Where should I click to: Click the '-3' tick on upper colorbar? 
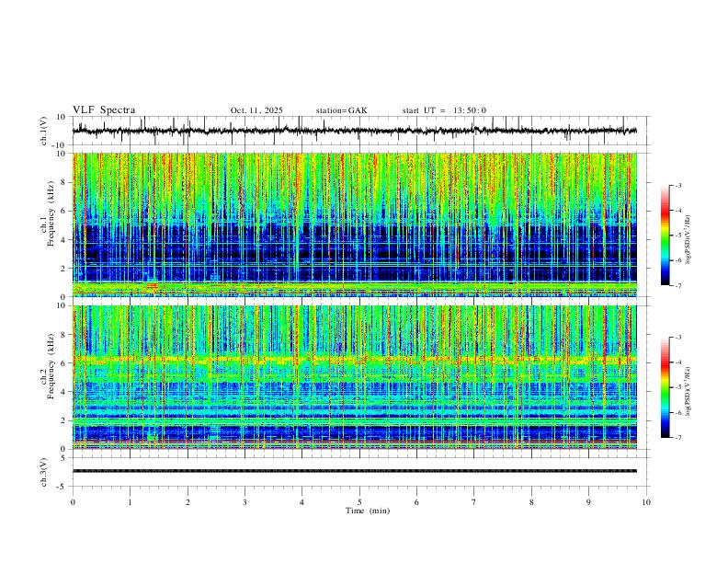[x=677, y=185]
